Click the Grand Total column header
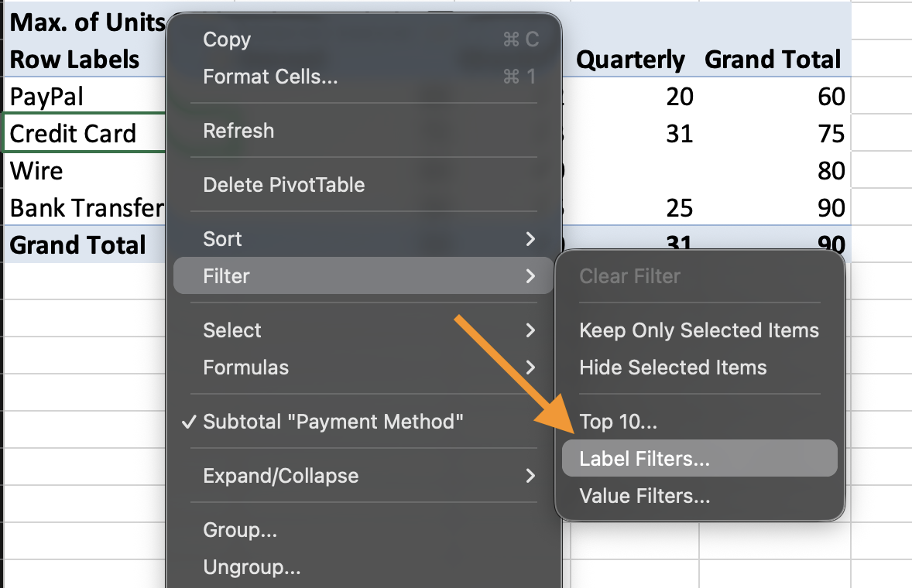The image size is (912, 588). coord(772,60)
